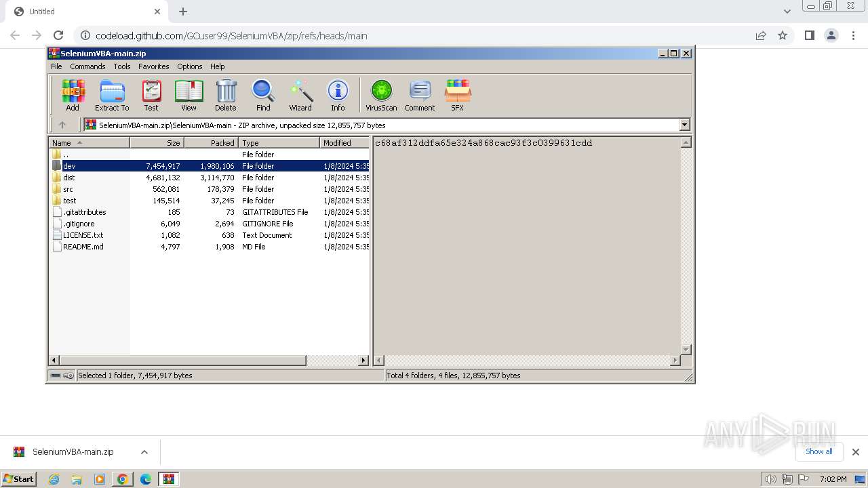Open the File menu
Screen dimensions: 868x488
pos(56,66)
